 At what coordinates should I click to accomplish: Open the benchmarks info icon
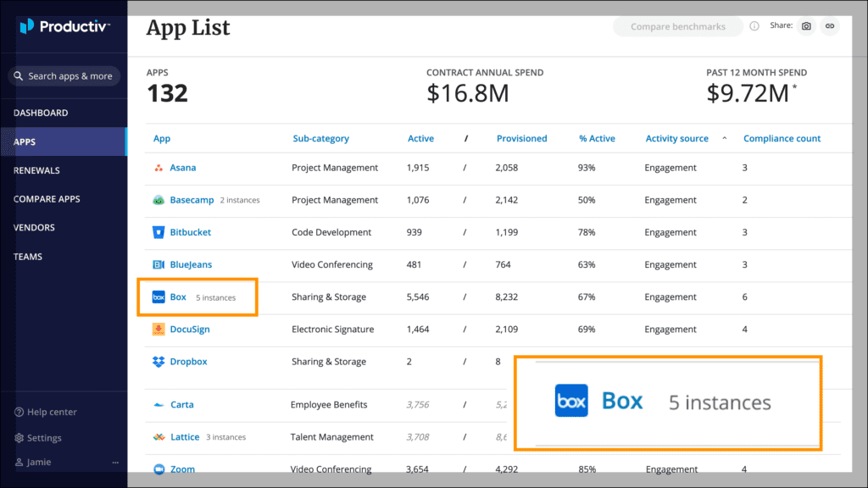(754, 26)
